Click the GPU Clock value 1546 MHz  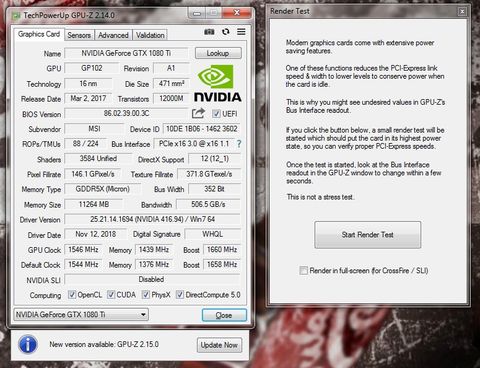(83, 250)
